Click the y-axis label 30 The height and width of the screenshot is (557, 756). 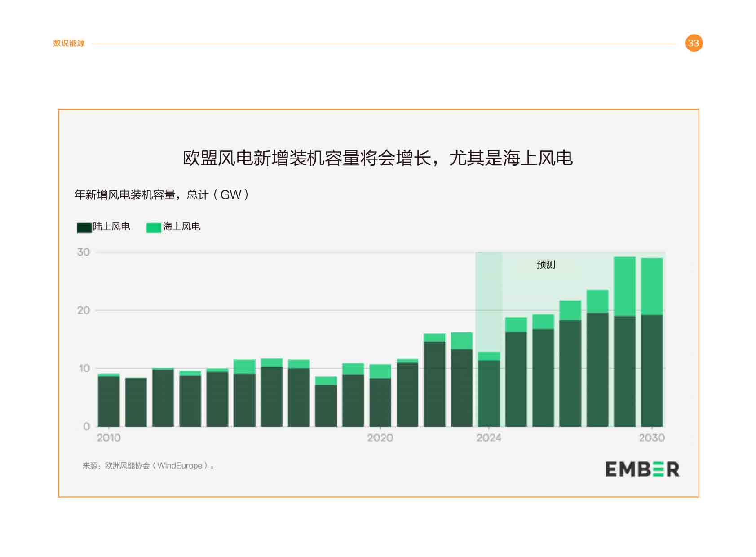pos(84,252)
